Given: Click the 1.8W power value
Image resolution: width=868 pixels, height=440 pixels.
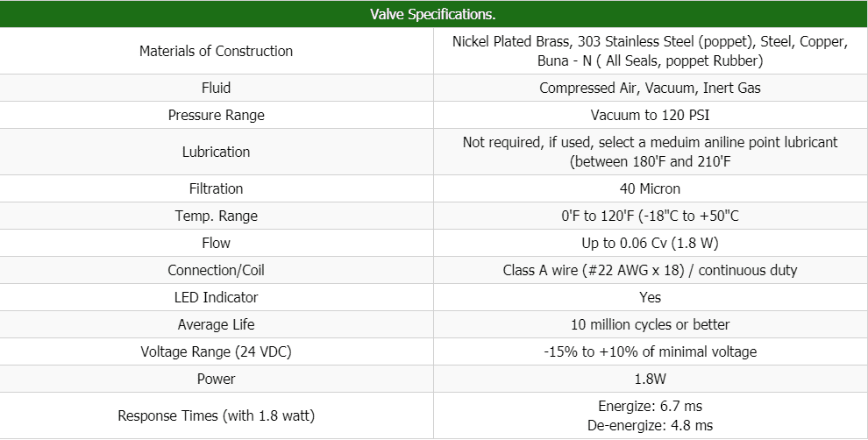Looking at the screenshot, I should [x=650, y=379].
